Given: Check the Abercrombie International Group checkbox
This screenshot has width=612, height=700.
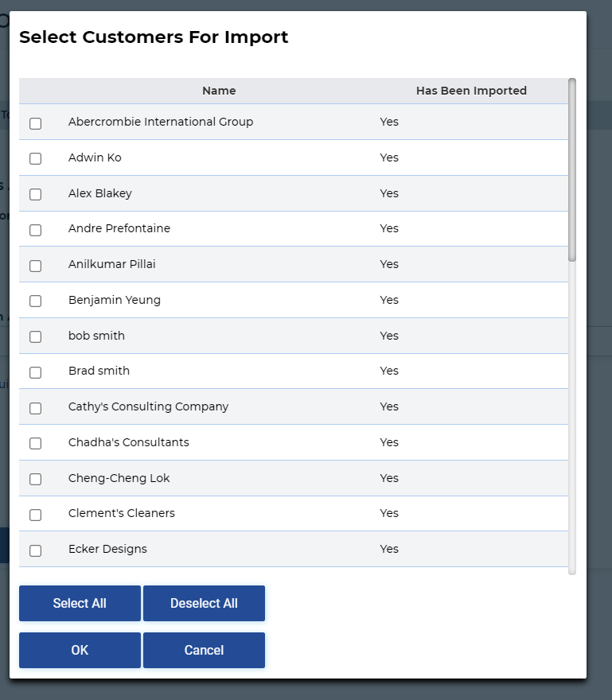Looking at the screenshot, I should pyautogui.click(x=35, y=123).
